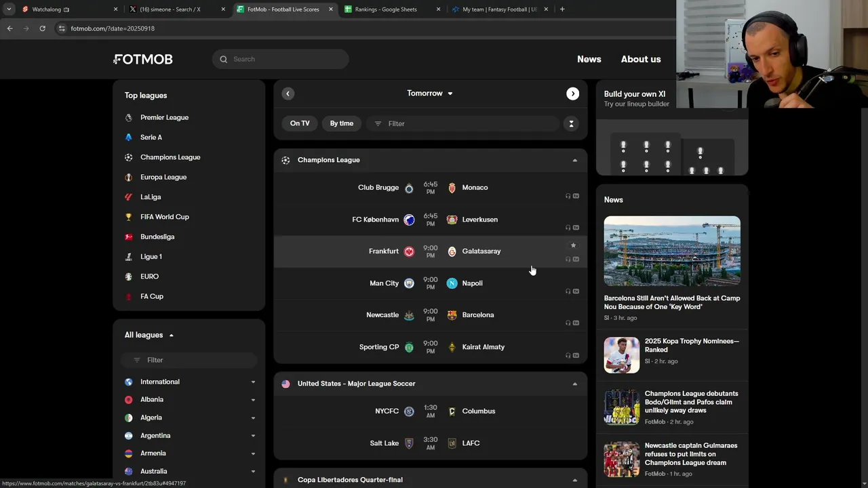Click the FotMob logo

click(x=143, y=59)
